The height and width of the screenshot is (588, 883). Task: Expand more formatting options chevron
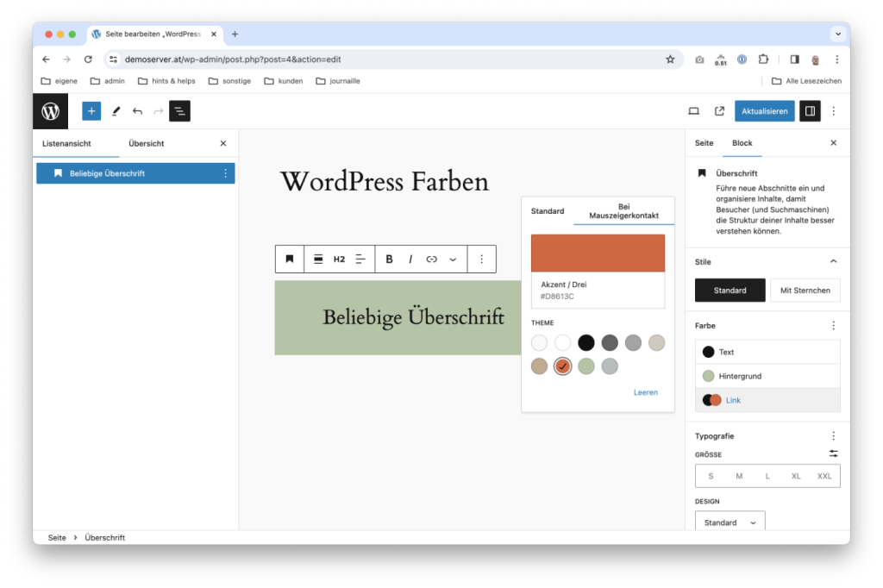453,259
